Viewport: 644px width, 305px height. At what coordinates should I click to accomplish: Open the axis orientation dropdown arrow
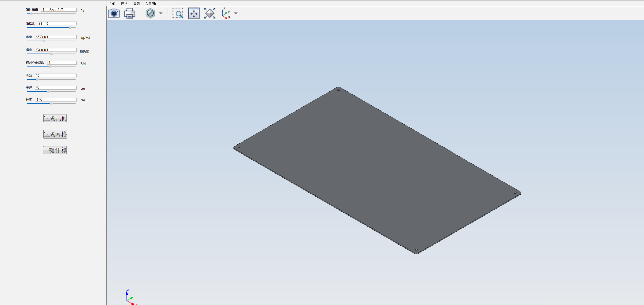(x=236, y=13)
